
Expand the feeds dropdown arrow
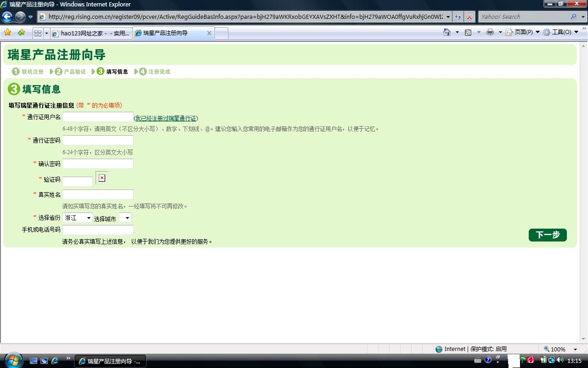(x=479, y=32)
